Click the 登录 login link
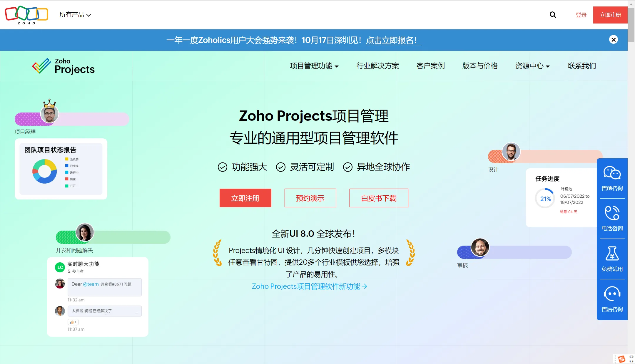Image resolution: width=635 pixels, height=364 pixels. pyautogui.click(x=581, y=15)
